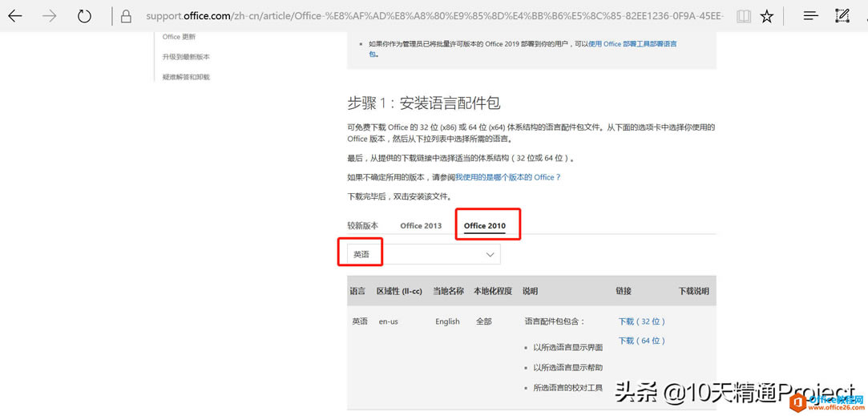Open reading view with the book icon

pos(744,16)
